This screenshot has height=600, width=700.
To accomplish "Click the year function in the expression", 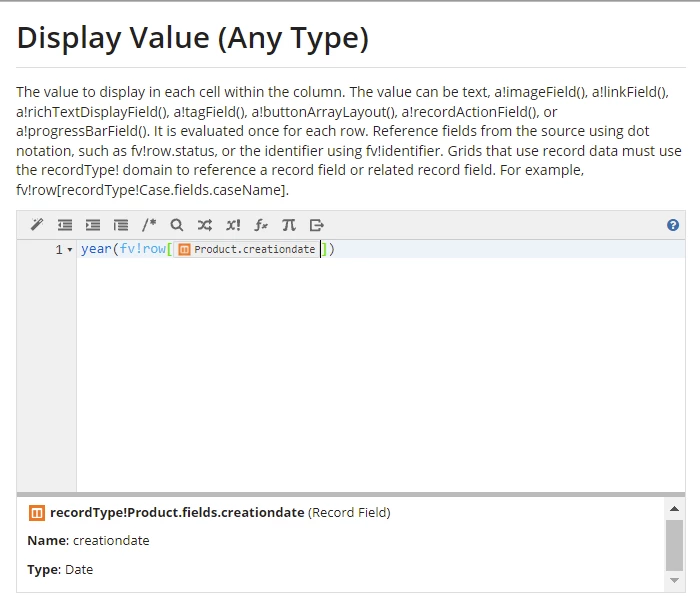I will (96, 249).
